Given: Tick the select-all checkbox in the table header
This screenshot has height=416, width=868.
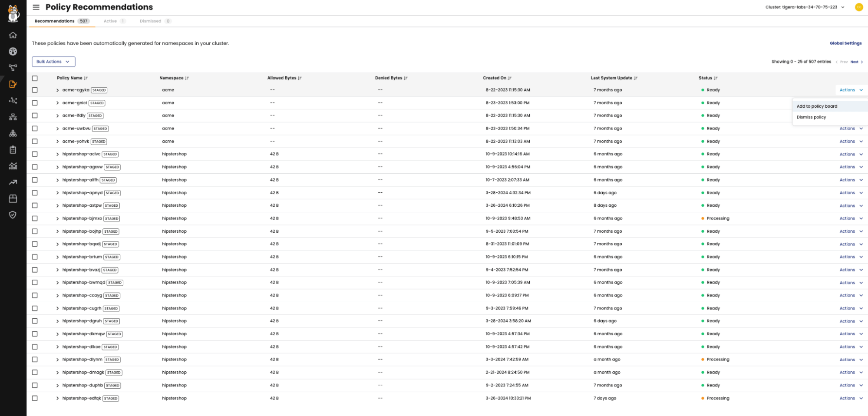Looking at the screenshot, I should 35,78.
